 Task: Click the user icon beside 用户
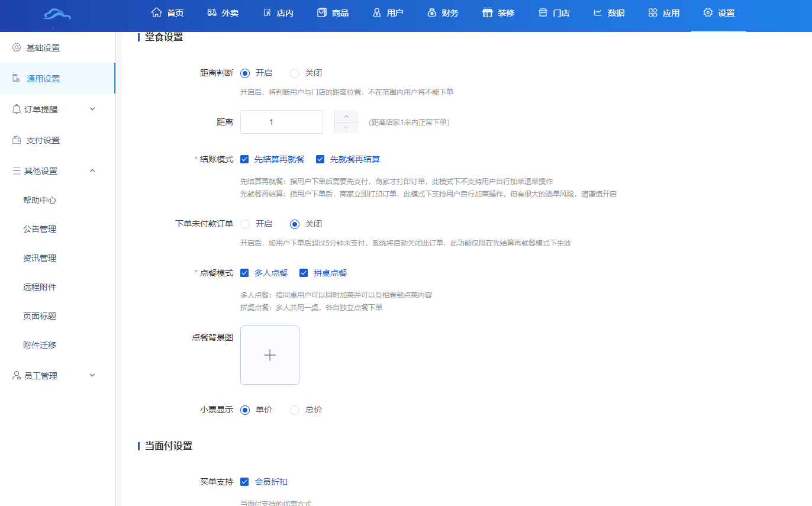377,12
